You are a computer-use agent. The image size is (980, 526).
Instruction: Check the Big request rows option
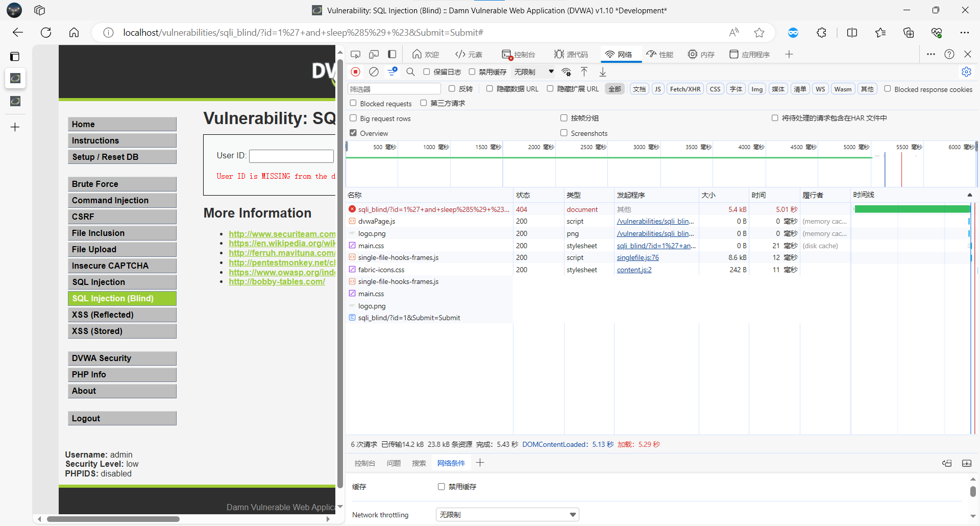(353, 118)
